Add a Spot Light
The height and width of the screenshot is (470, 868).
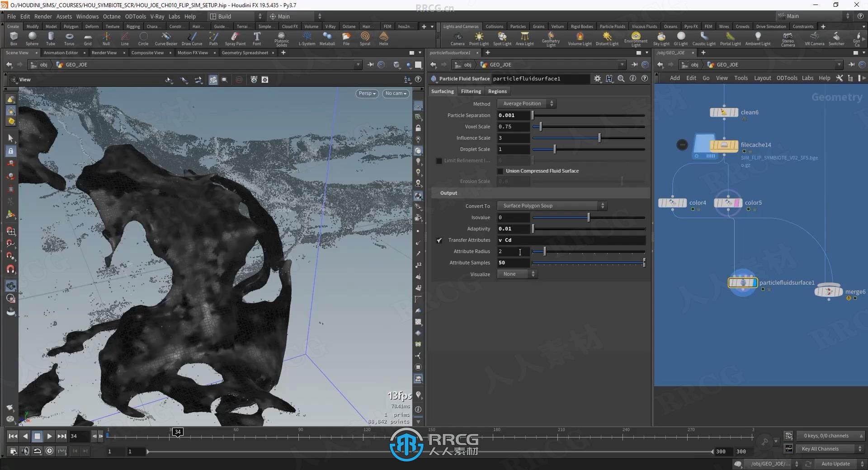[502, 38]
